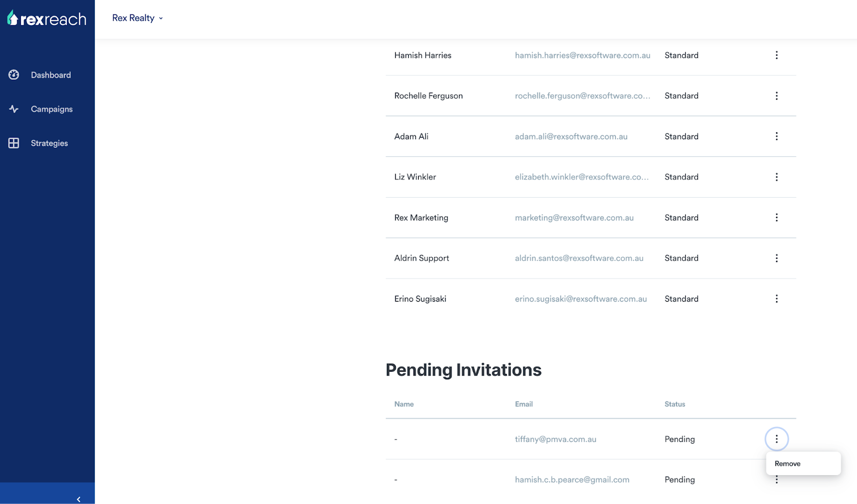Click email erino.sugisaki@rexsoftware.com.au
This screenshot has height=504, width=857.
coord(581,299)
